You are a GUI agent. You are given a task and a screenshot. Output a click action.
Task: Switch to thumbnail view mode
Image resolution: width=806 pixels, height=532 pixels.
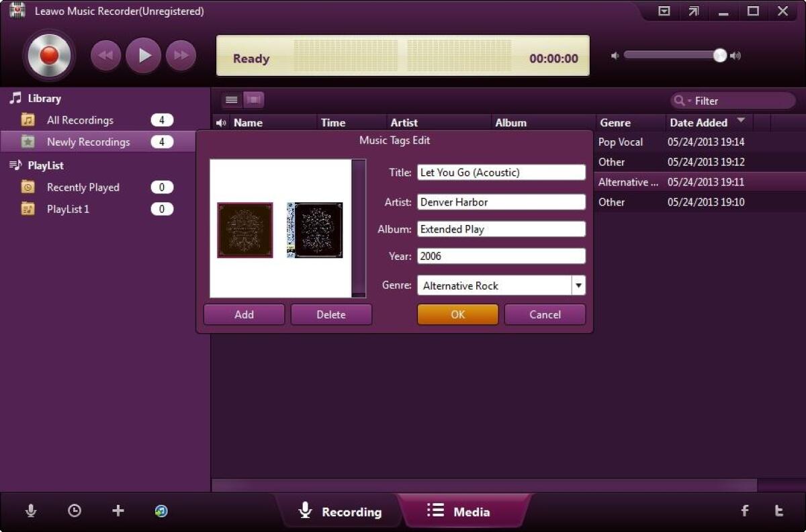click(254, 99)
